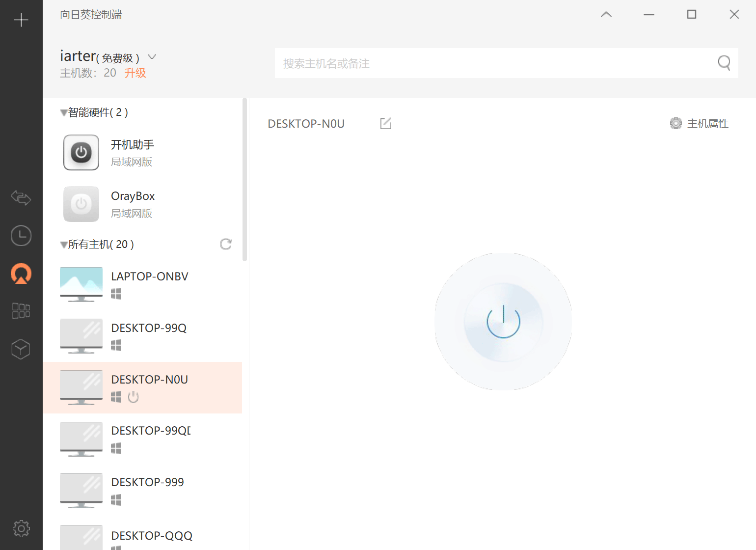Collapse the 智能硬件 group
Image resolution: width=756 pixels, height=550 pixels.
click(64, 113)
